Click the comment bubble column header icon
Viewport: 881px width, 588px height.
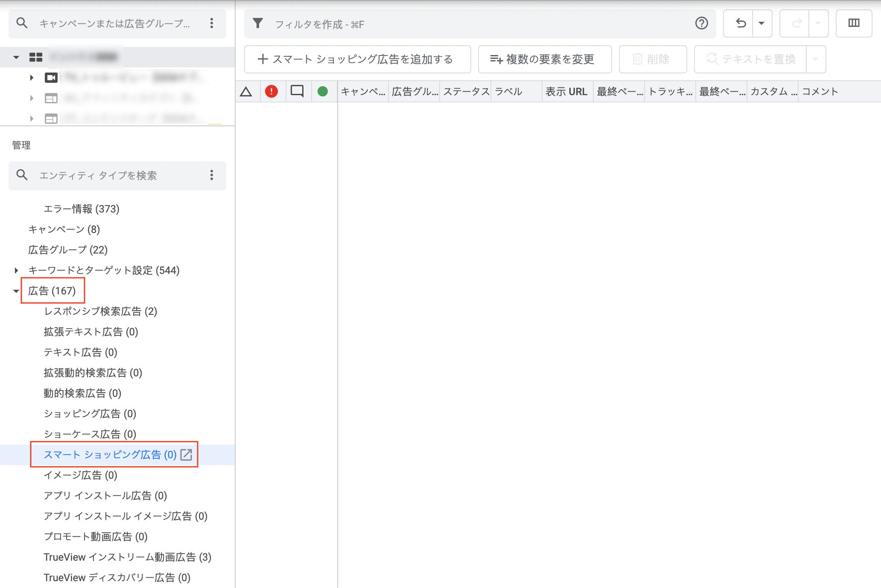pos(297,91)
